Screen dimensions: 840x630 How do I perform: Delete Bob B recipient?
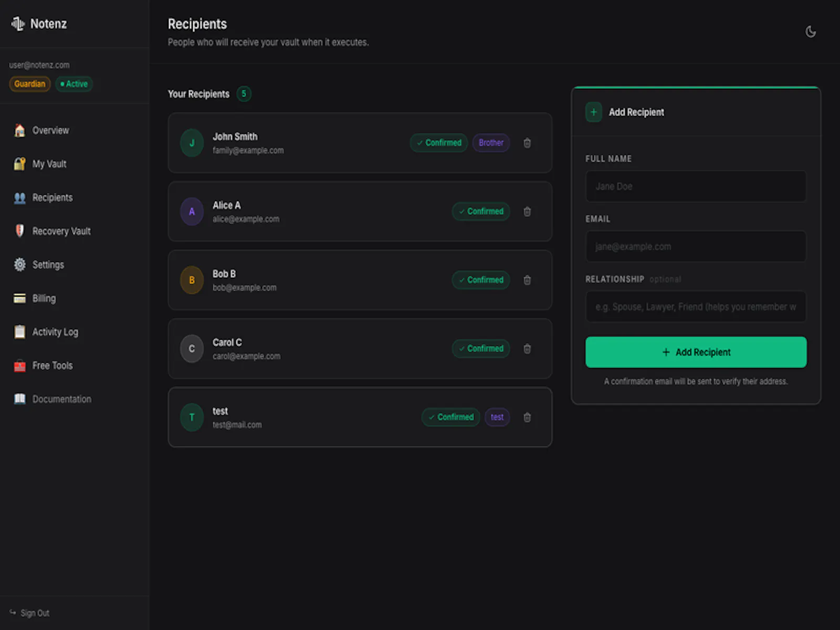(x=527, y=280)
